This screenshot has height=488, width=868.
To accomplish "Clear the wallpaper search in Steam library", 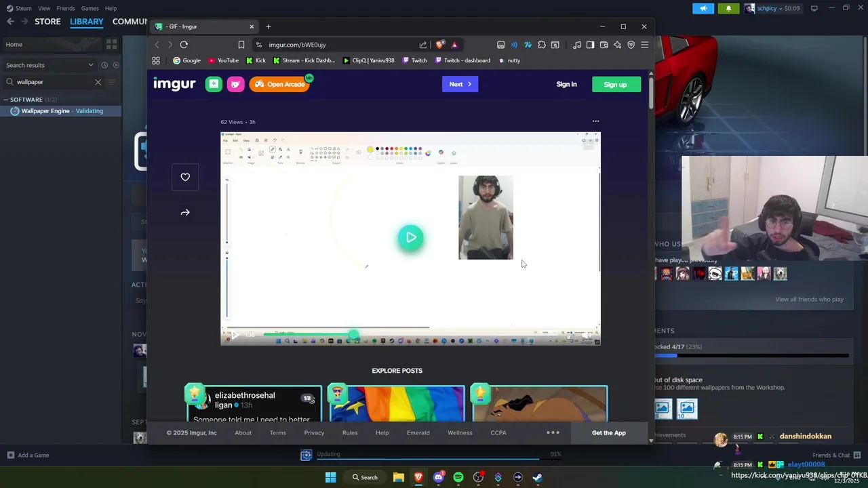I will tap(98, 82).
